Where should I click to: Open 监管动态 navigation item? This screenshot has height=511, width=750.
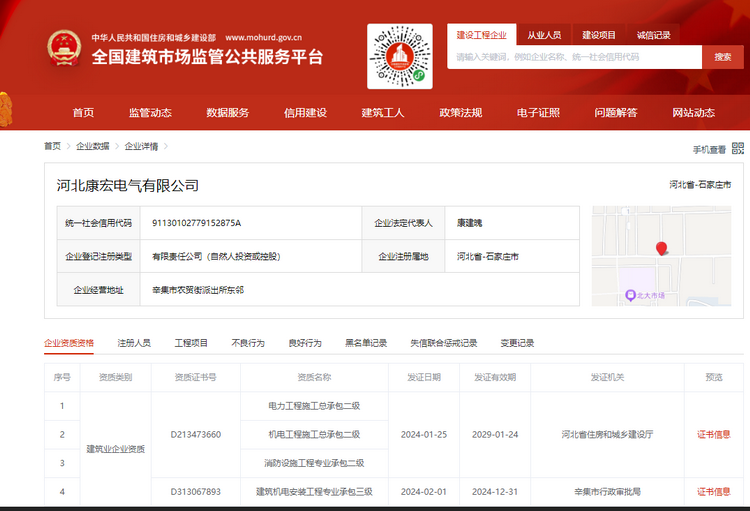pos(150,112)
